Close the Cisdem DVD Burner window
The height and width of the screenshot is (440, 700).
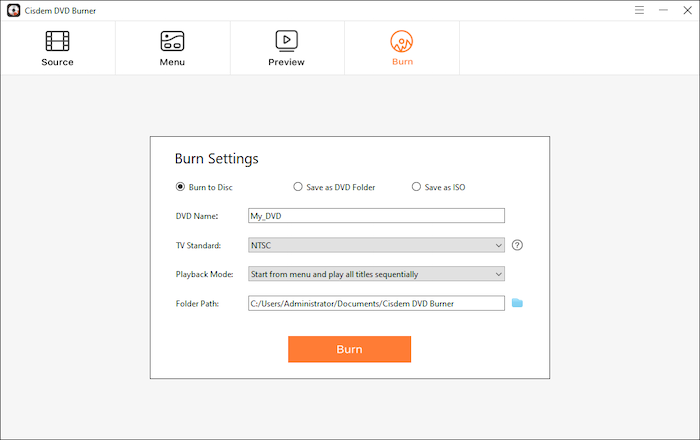(x=688, y=10)
